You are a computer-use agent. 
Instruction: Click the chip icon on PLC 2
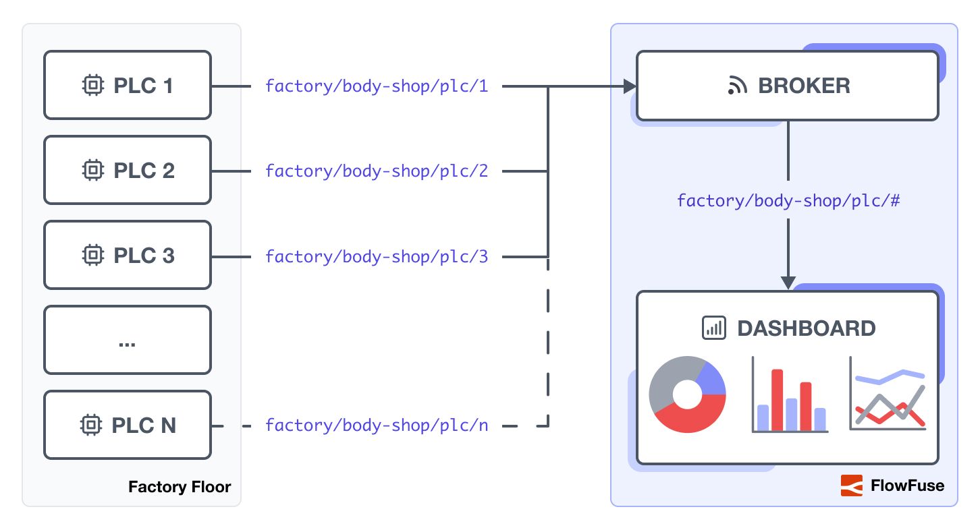coord(93,170)
